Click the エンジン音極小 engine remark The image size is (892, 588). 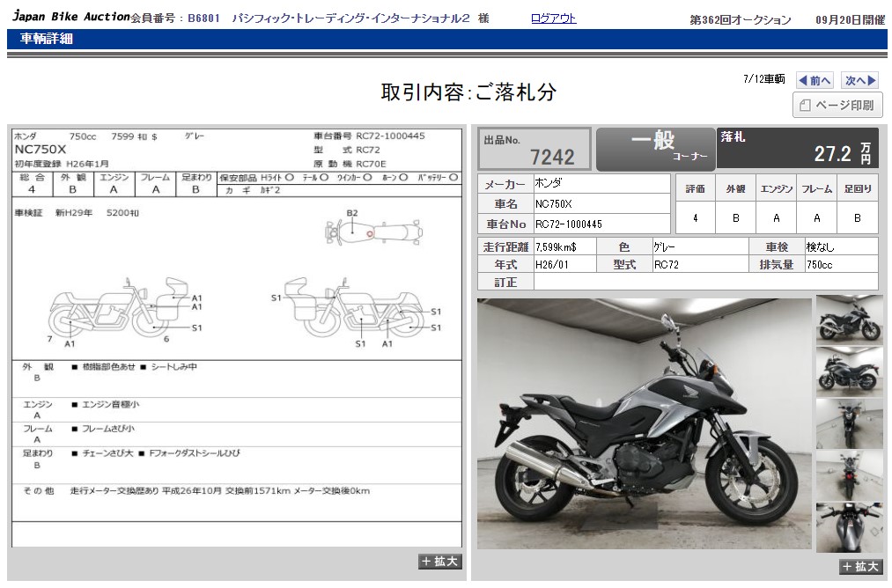[110, 404]
